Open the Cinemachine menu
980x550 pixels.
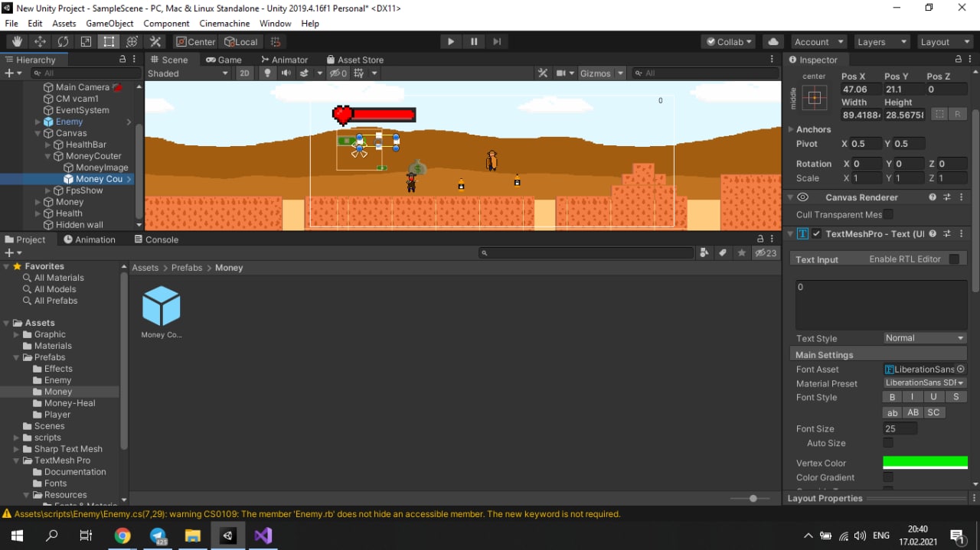(224, 24)
